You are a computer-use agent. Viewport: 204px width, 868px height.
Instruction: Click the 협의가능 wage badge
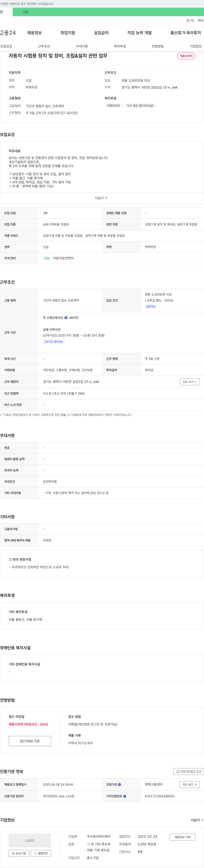[151, 307]
